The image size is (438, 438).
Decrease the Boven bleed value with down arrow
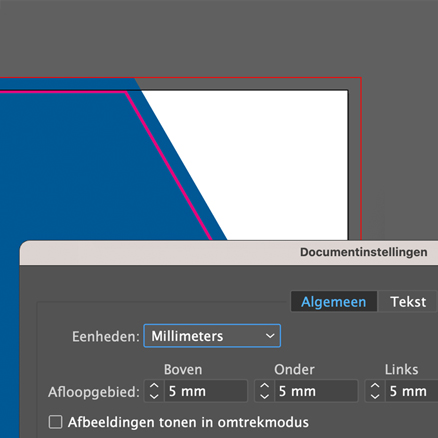click(154, 396)
